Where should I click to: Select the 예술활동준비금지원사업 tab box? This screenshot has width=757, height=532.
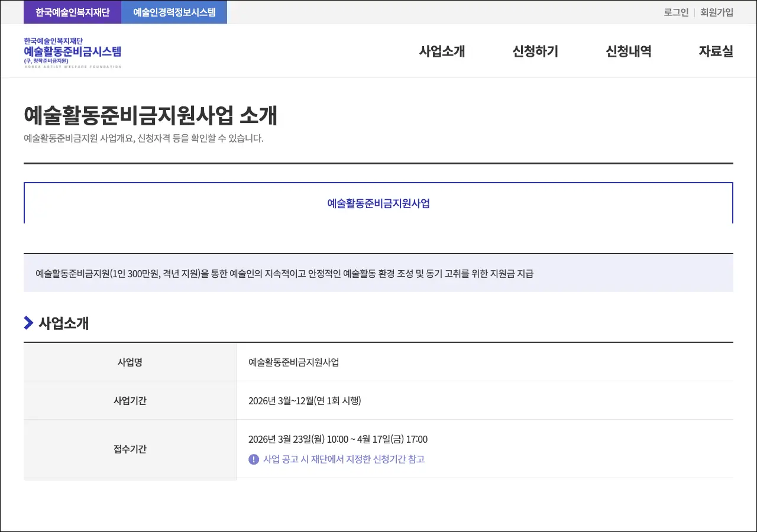click(x=378, y=203)
